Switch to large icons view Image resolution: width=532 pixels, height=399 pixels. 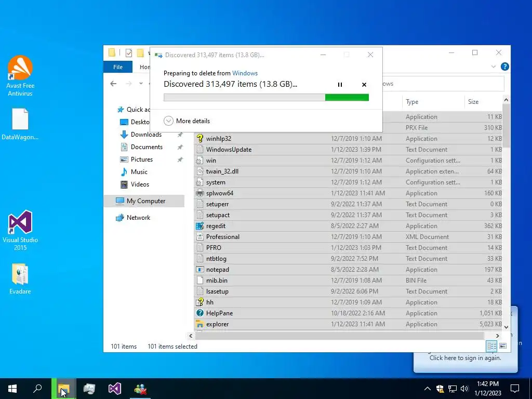tap(503, 346)
